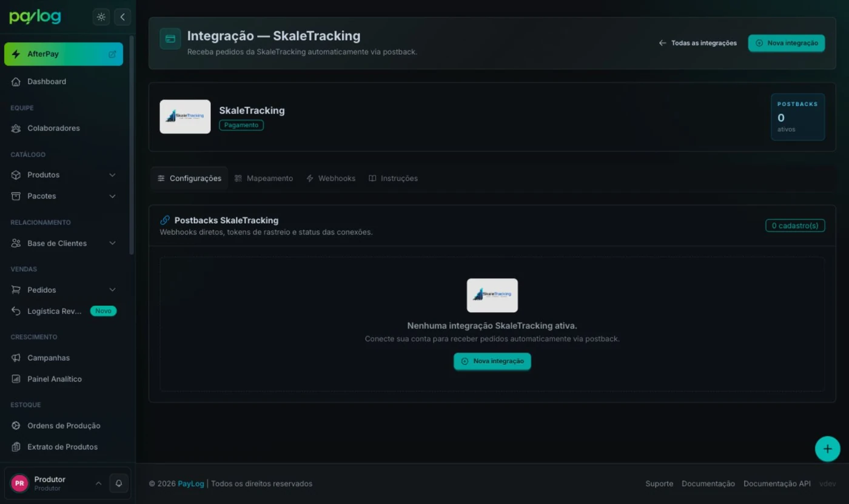Click the SkaleTracking logo thumbnail in the provider card
Viewport: 849px width, 504px height.
coord(185,116)
